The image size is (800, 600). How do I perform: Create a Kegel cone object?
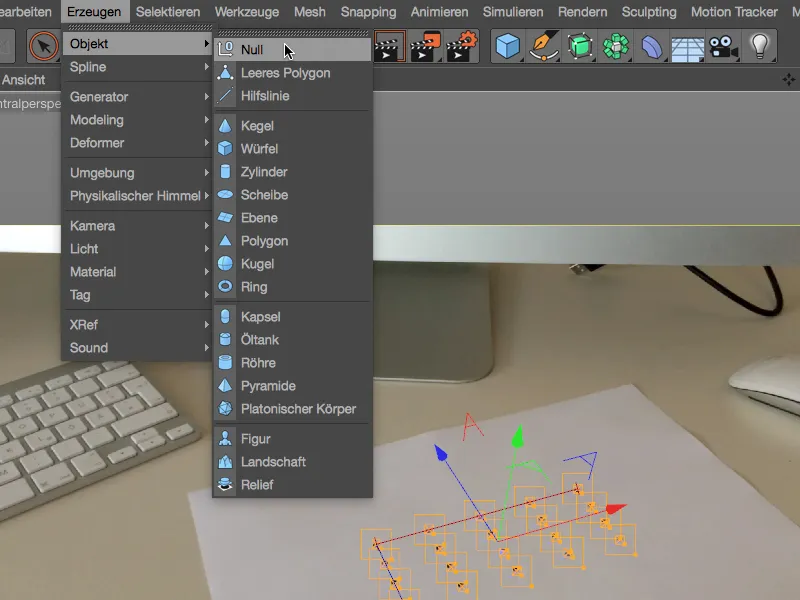point(292,126)
